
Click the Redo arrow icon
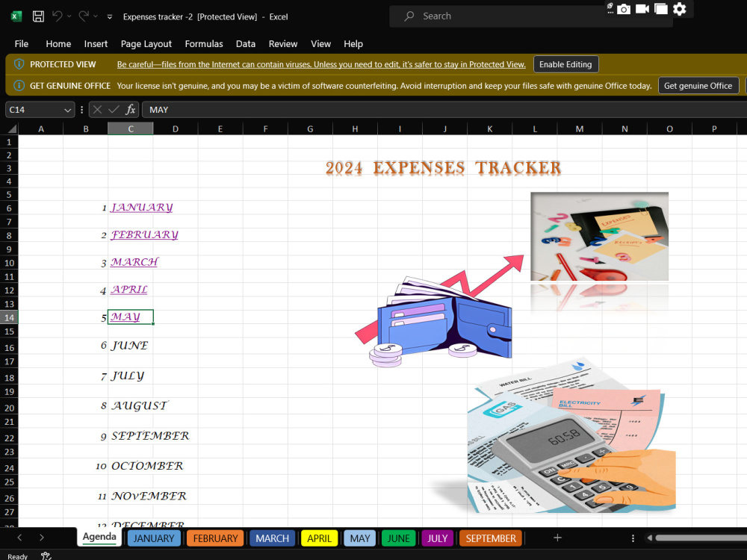click(84, 16)
